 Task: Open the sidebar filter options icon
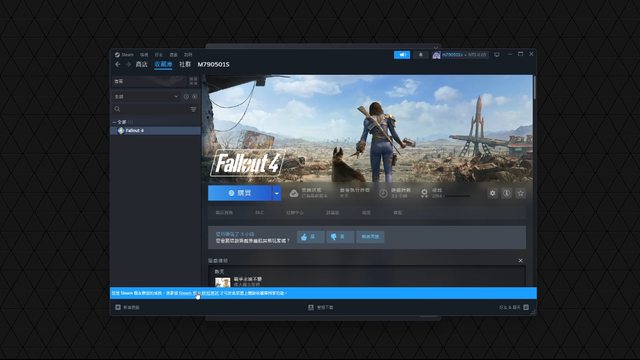193,109
